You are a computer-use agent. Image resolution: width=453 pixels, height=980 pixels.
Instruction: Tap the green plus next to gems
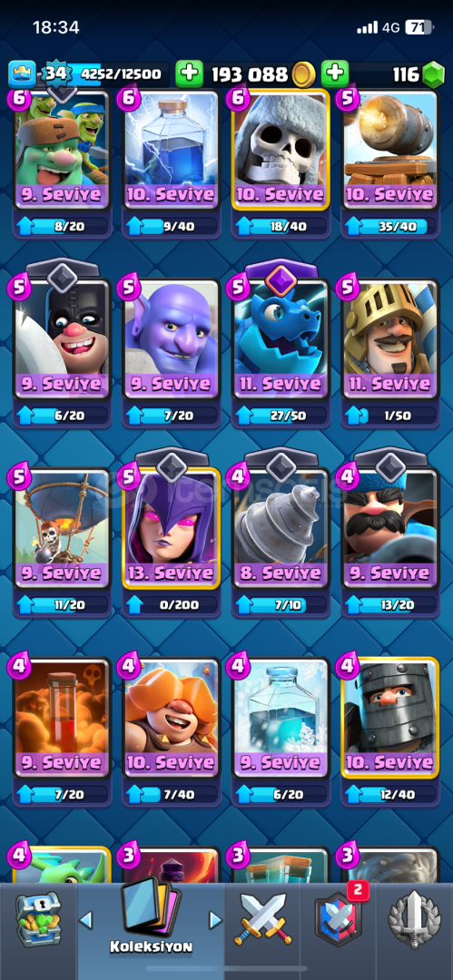335,74
